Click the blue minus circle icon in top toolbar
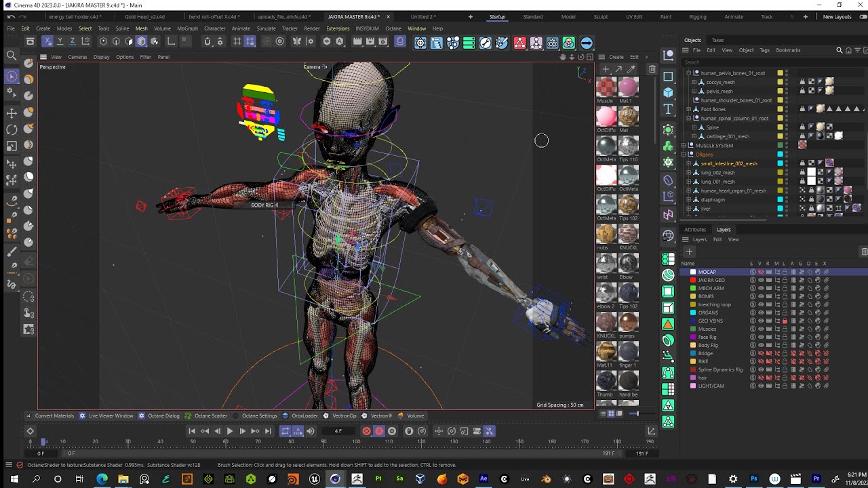This screenshot has width=868, height=488. 587,43
